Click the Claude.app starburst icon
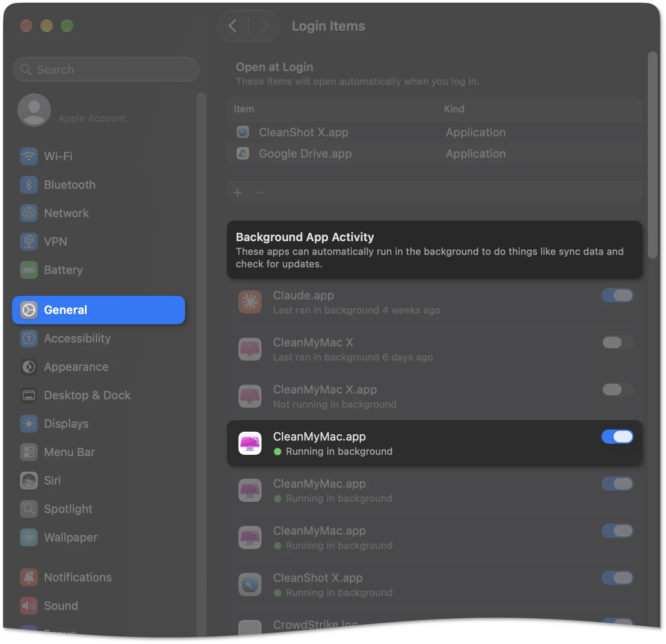 [x=250, y=302]
